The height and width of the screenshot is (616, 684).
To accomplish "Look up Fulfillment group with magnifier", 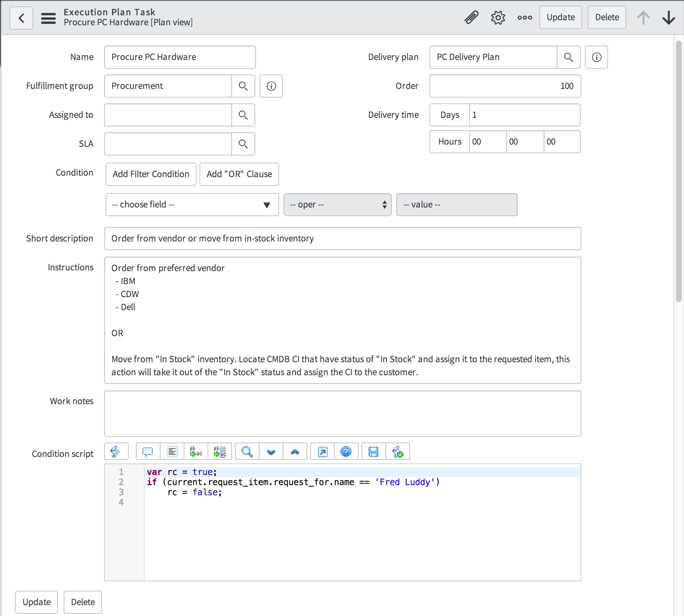I will coord(243,86).
